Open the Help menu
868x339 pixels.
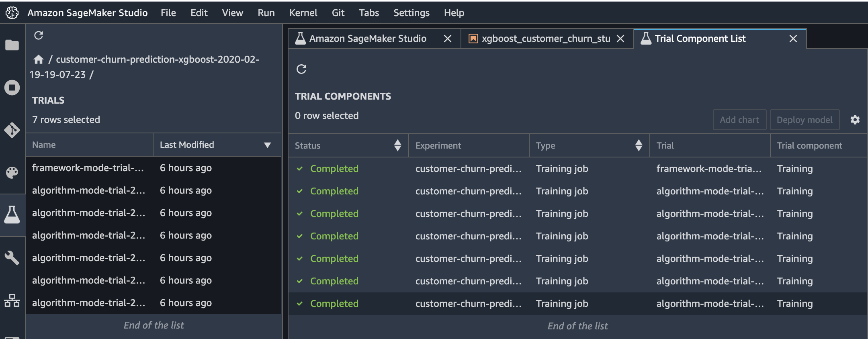(454, 13)
